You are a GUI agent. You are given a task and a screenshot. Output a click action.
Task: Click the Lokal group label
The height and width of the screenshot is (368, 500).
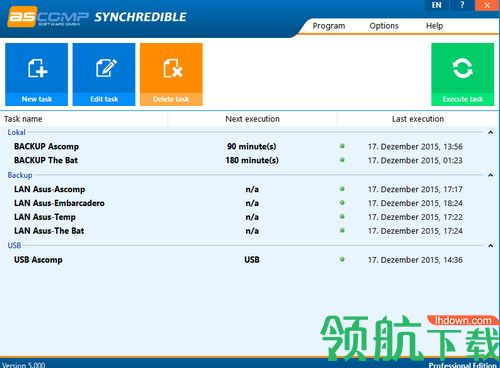coord(16,132)
